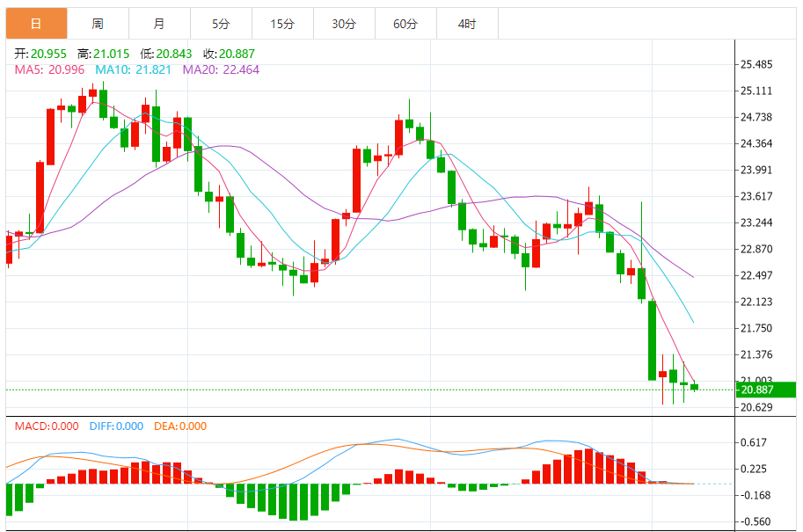Click the 22.497 price axis label
Viewport: 803px width, 532px height.
[756, 275]
